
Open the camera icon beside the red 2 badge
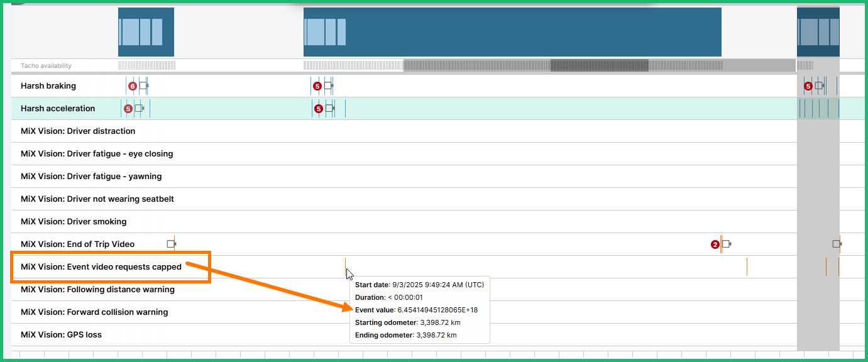coord(727,244)
